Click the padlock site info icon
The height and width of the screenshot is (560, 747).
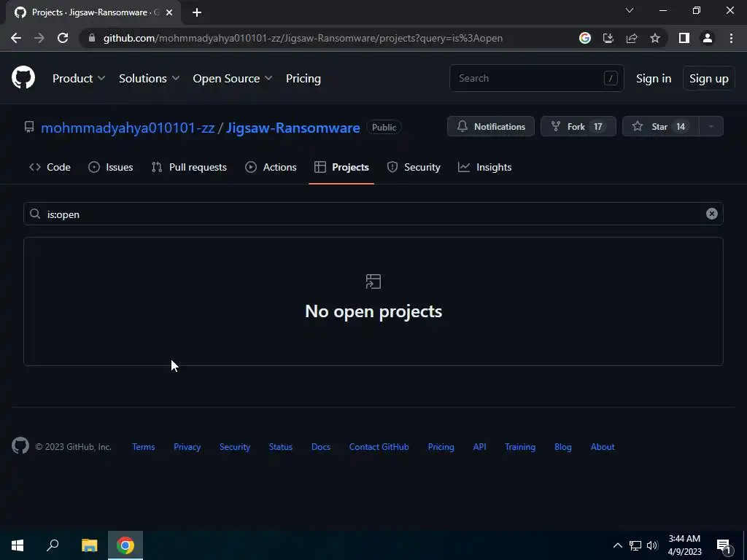coord(92,38)
